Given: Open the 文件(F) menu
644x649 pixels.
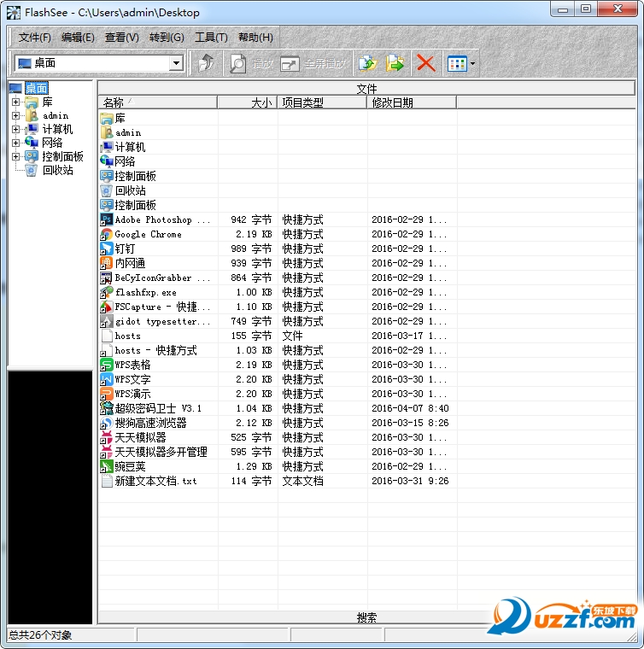Looking at the screenshot, I should tap(35, 38).
